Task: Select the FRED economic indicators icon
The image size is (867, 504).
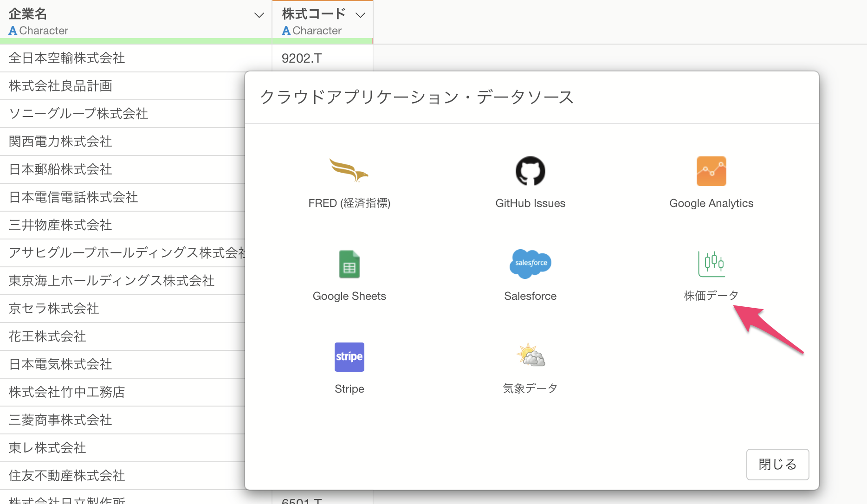Action: point(349,171)
